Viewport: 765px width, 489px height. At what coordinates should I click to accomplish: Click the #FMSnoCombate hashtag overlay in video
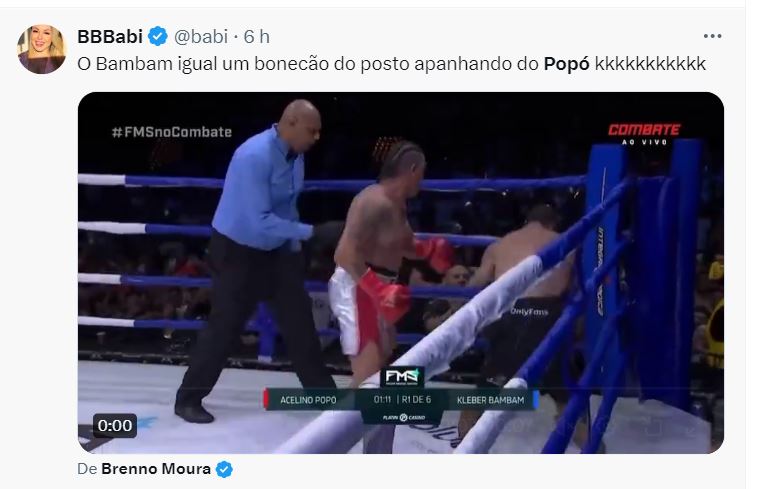click(x=172, y=132)
